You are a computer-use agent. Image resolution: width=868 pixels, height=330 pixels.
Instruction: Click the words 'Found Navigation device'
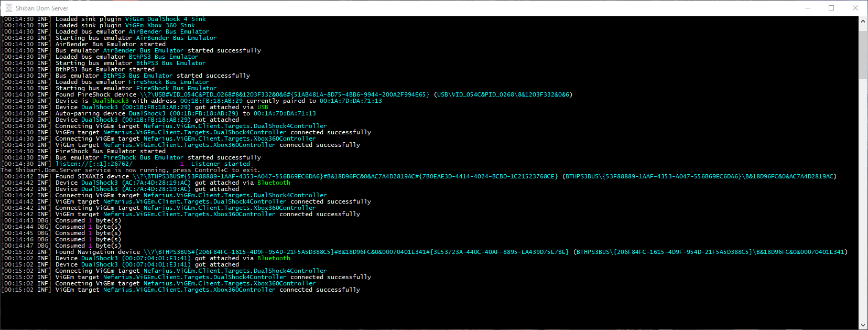(x=97, y=252)
